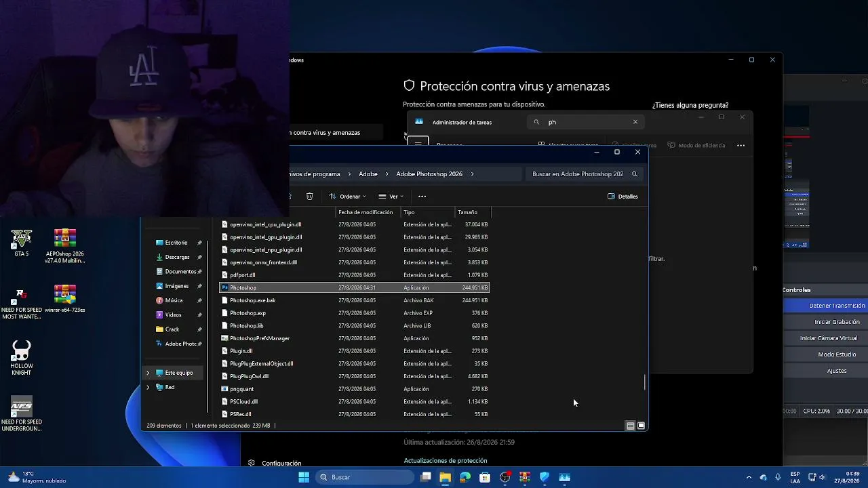Expand the Este equipo tree node
The image size is (868, 488).
[x=148, y=373]
